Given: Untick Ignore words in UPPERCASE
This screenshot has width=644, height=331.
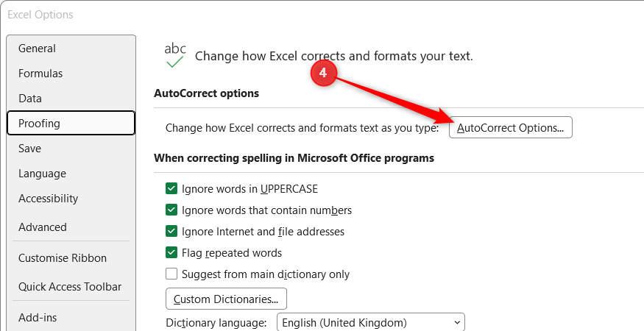Looking at the screenshot, I should 171,188.
